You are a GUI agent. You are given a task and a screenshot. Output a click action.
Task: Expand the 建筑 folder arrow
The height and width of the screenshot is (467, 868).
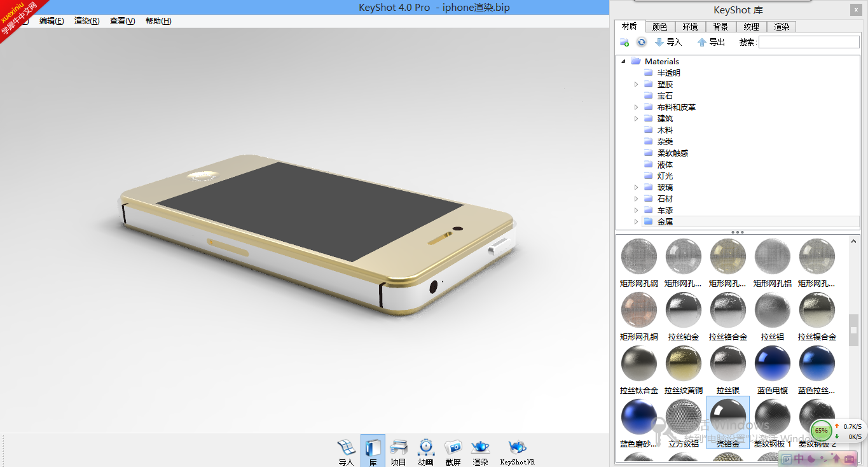point(636,118)
